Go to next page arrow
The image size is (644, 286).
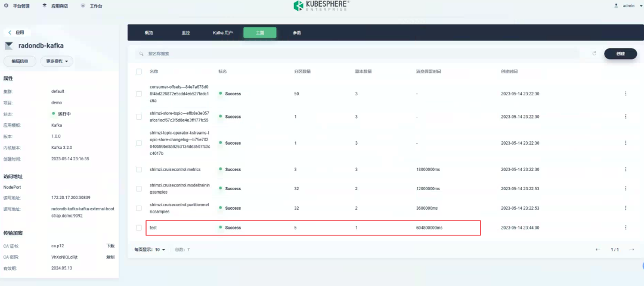(631, 250)
